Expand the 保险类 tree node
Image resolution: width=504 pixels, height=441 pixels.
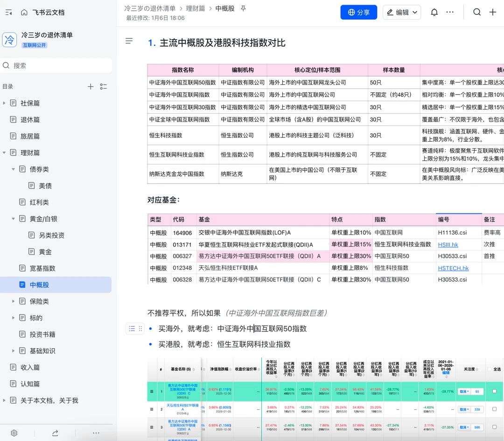click(x=13, y=301)
